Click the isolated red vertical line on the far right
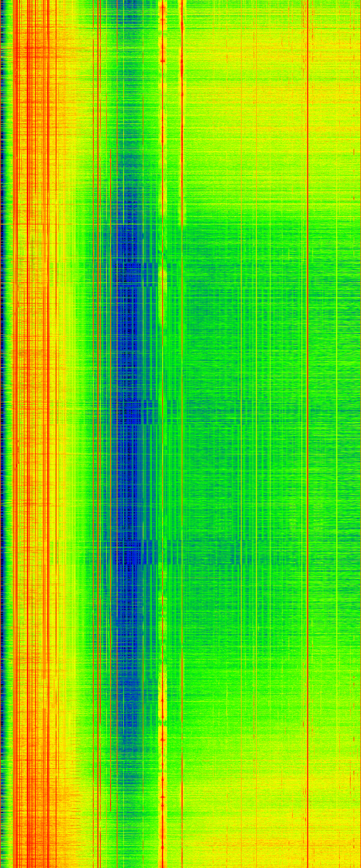 [x=308, y=438]
